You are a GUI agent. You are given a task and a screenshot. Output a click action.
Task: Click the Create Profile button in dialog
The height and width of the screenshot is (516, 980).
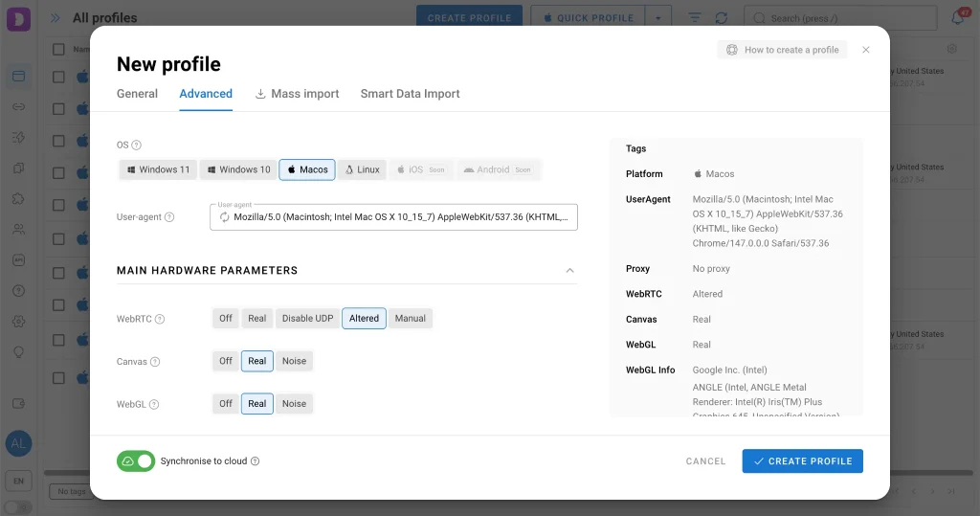point(802,461)
